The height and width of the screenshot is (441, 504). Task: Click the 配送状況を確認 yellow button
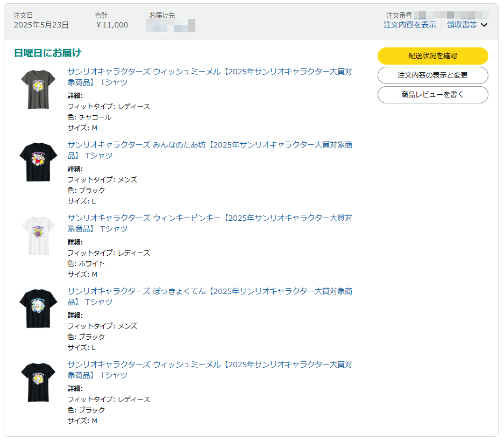click(x=432, y=56)
